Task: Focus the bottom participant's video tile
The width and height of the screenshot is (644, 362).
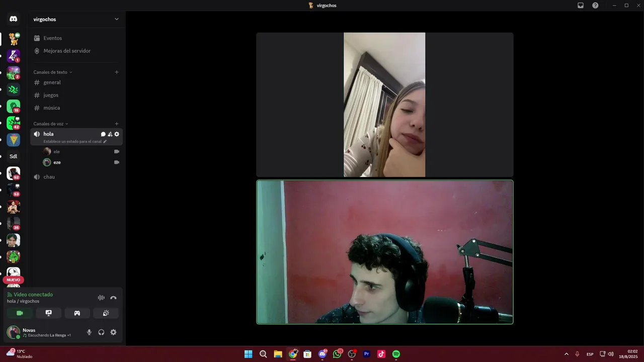Action: pyautogui.click(x=385, y=252)
